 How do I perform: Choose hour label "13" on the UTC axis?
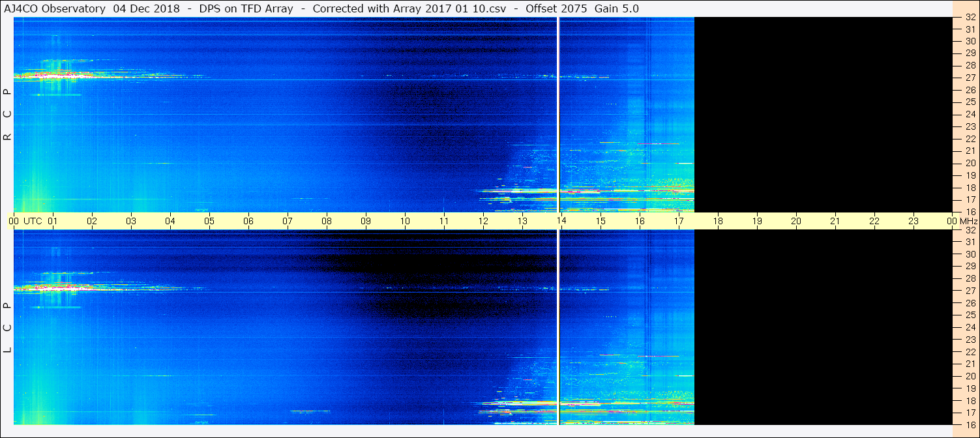click(522, 221)
